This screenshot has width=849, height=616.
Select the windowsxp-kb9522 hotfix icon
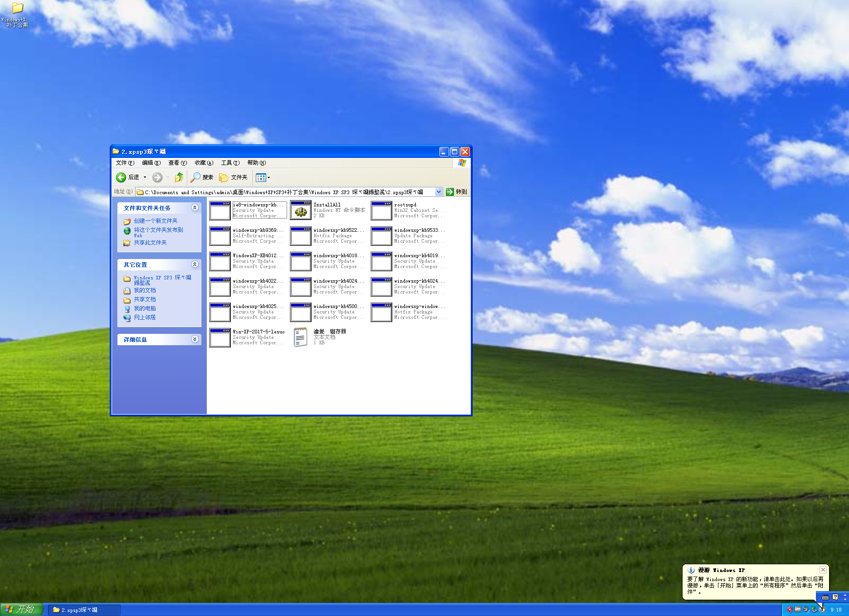click(x=301, y=236)
